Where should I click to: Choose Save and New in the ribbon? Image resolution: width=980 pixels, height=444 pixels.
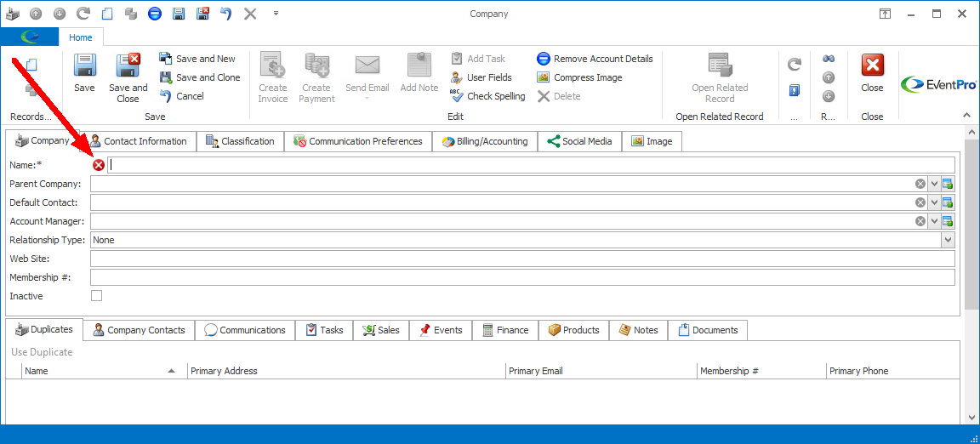(x=197, y=59)
